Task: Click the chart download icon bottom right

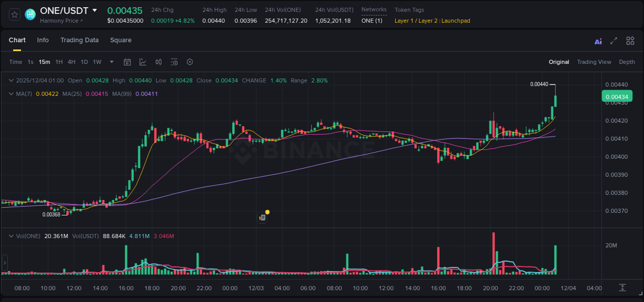Action: coord(622,289)
